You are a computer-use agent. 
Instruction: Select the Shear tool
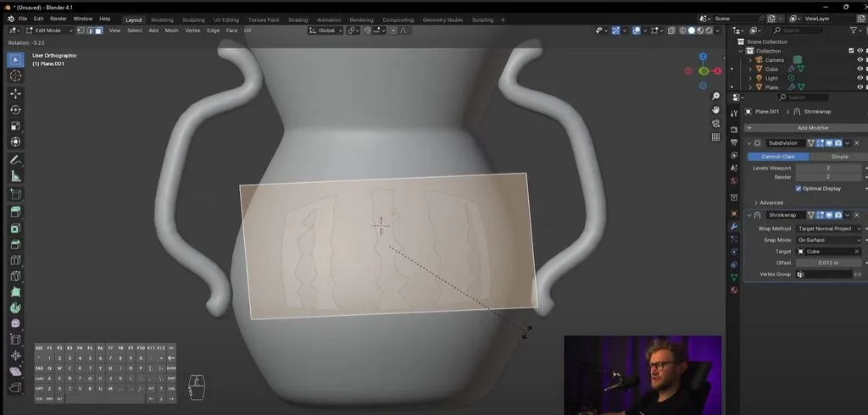15,372
